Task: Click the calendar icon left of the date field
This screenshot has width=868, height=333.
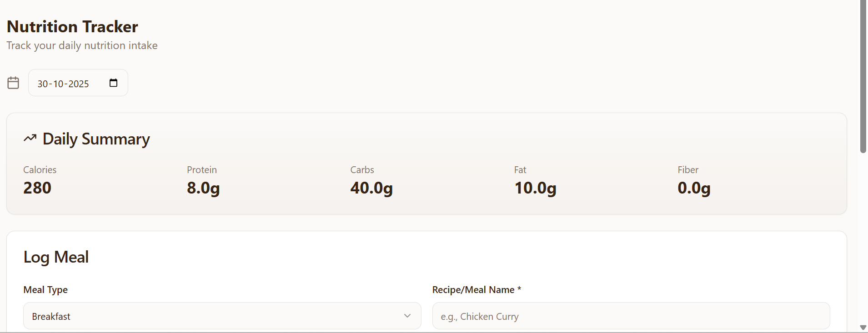Action: [x=13, y=83]
